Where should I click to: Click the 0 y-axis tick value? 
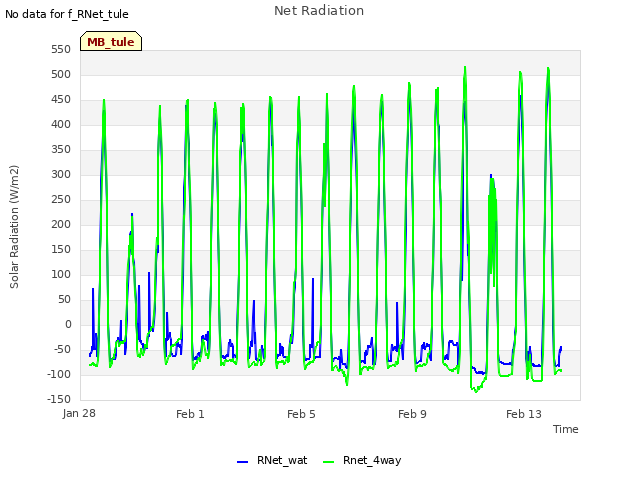(68, 324)
